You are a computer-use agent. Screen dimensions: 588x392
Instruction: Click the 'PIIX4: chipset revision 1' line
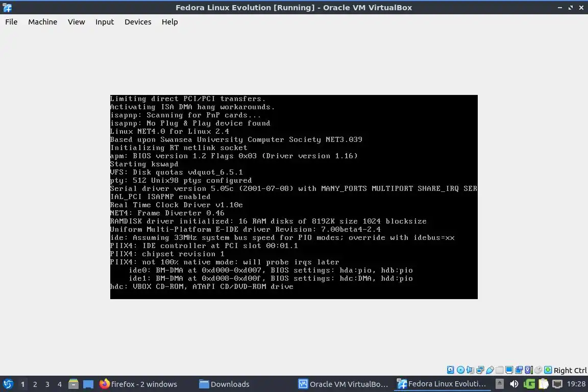(x=167, y=254)
